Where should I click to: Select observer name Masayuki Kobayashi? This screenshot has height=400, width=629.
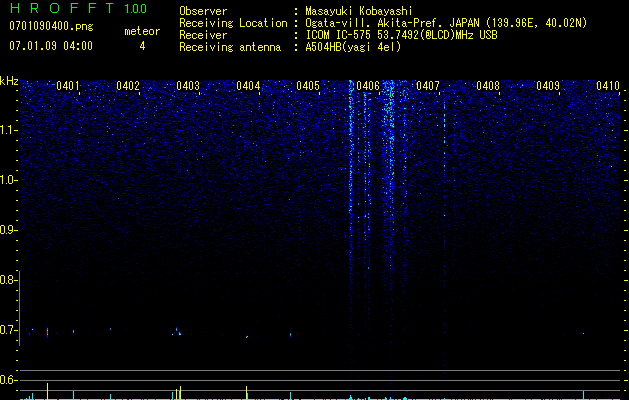359,11
